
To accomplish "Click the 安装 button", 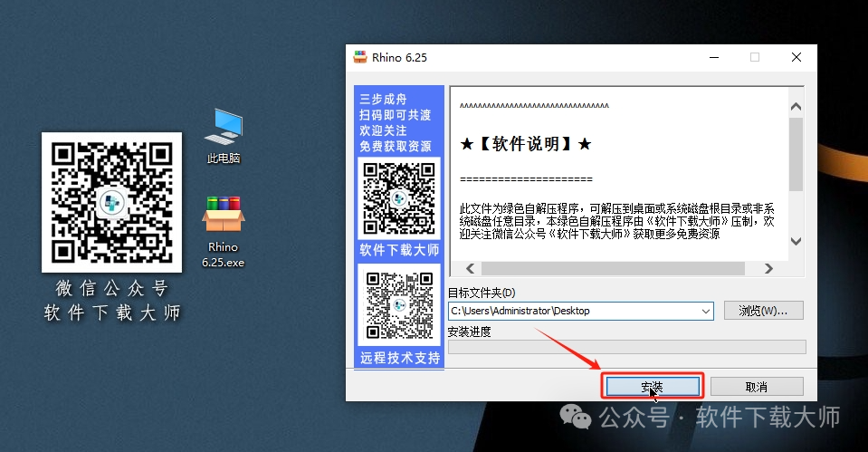I will pos(652,387).
